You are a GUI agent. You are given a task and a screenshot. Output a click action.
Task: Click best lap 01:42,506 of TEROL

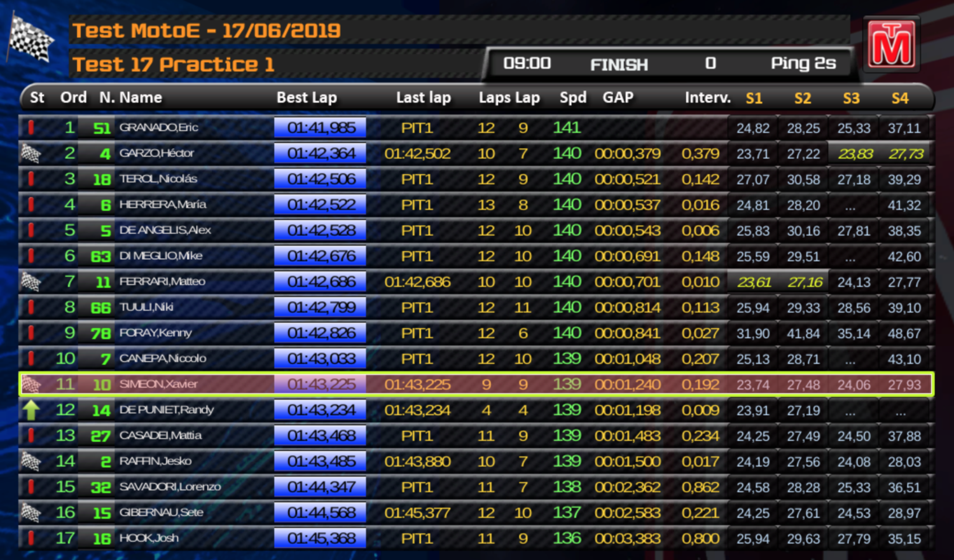click(x=321, y=179)
